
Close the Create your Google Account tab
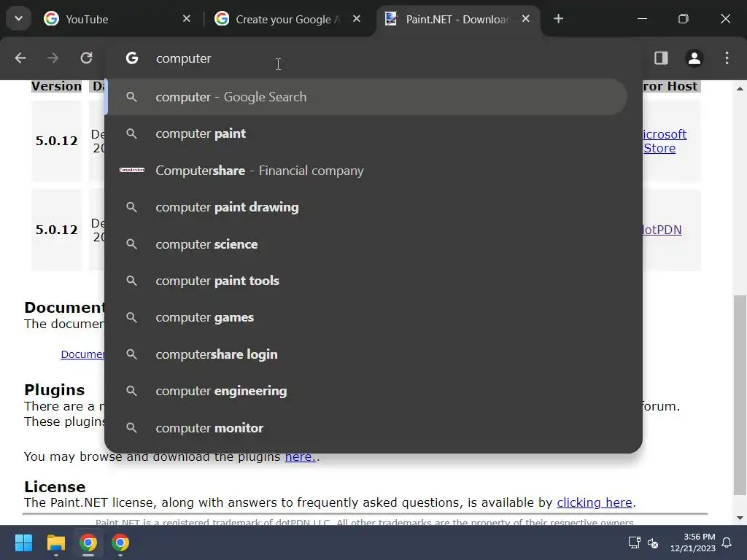click(x=356, y=19)
